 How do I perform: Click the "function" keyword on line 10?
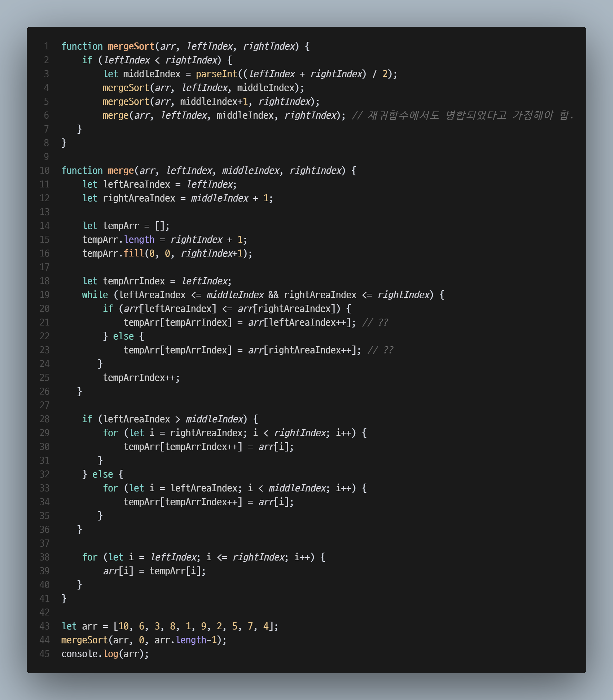click(x=82, y=171)
